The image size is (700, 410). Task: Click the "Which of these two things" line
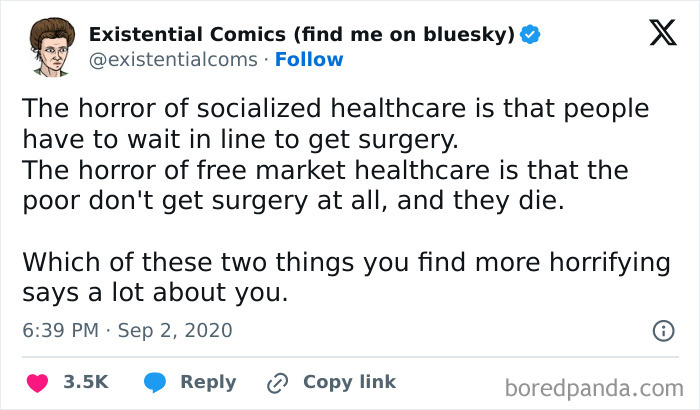tap(345, 263)
